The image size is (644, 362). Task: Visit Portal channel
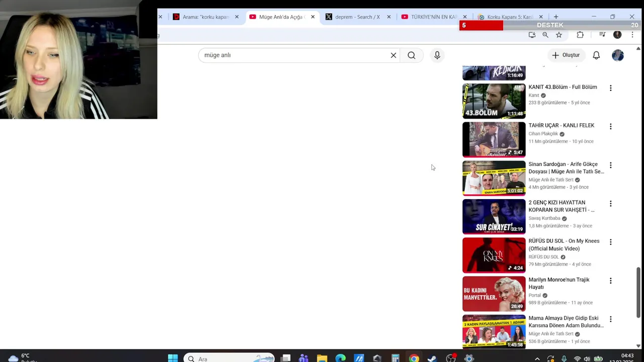pos(535,295)
